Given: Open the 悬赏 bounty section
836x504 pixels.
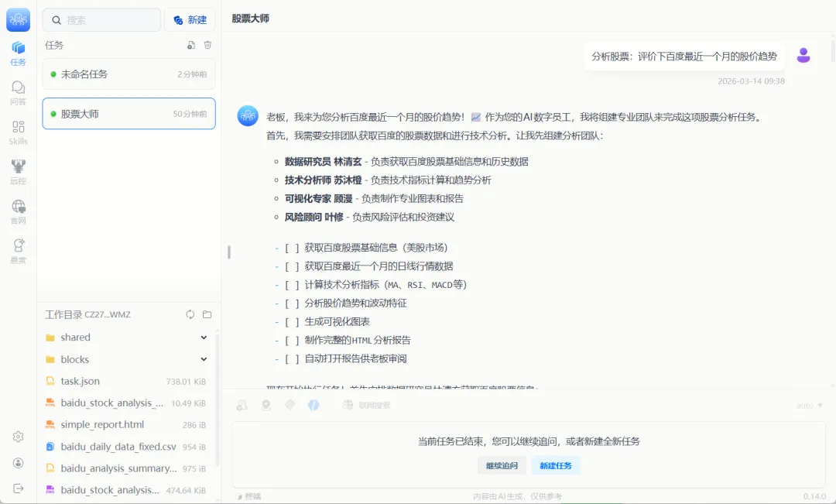Looking at the screenshot, I should coord(18,251).
